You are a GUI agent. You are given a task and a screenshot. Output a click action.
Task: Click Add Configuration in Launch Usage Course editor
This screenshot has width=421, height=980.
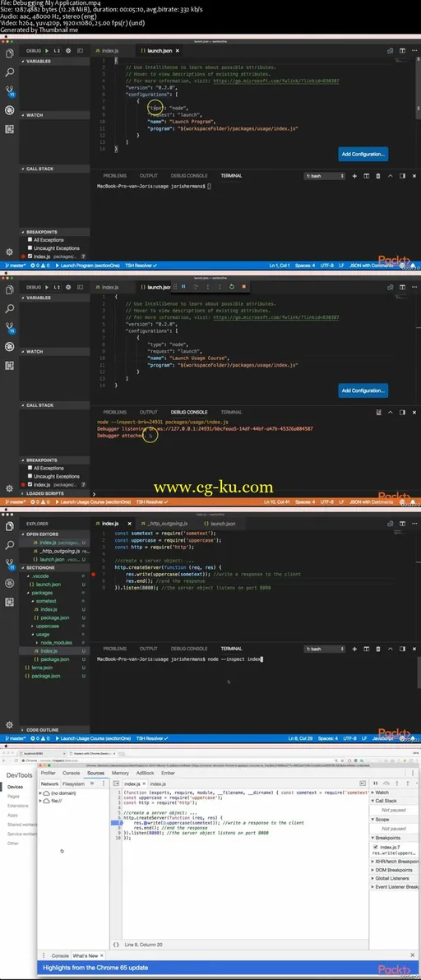(363, 390)
